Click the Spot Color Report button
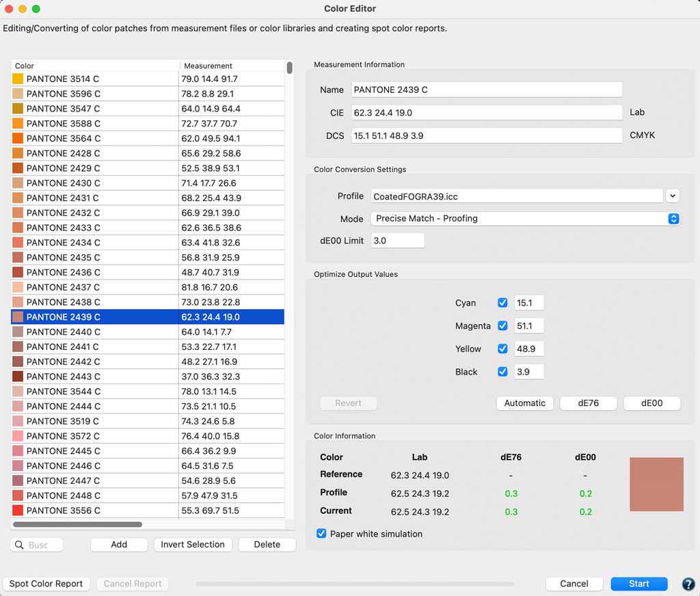700x596 pixels. coord(46,584)
